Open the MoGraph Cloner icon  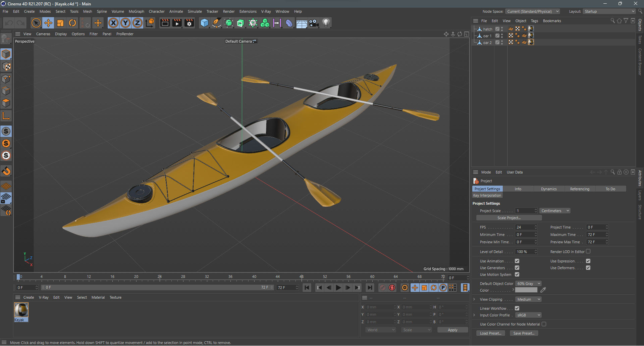[x=265, y=23]
